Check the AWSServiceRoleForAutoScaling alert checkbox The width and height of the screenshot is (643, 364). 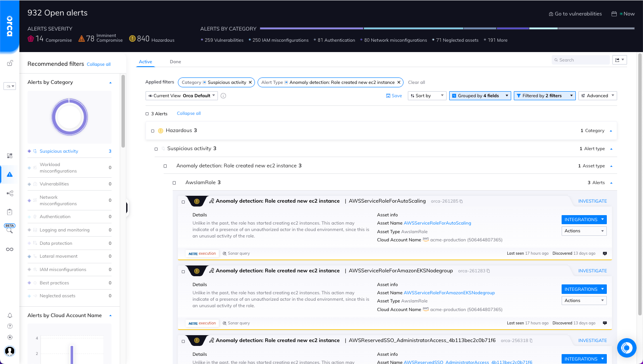click(x=182, y=201)
